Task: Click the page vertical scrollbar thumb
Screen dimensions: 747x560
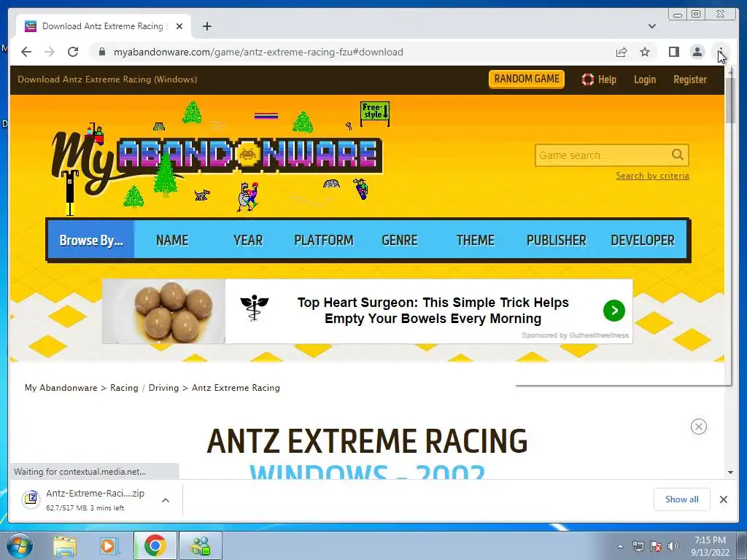Action: pyautogui.click(x=730, y=100)
